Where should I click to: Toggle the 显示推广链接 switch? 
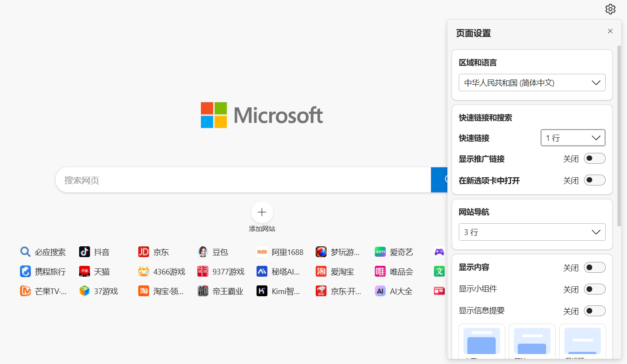(594, 159)
